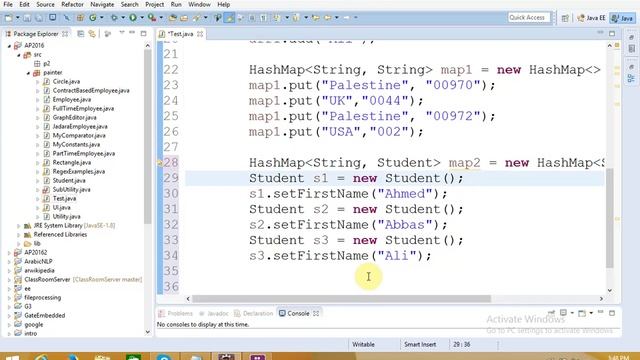Collapse the painter package node
Image resolution: width=640 pixels, height=360 pixels.
click(x=28, y=73)
